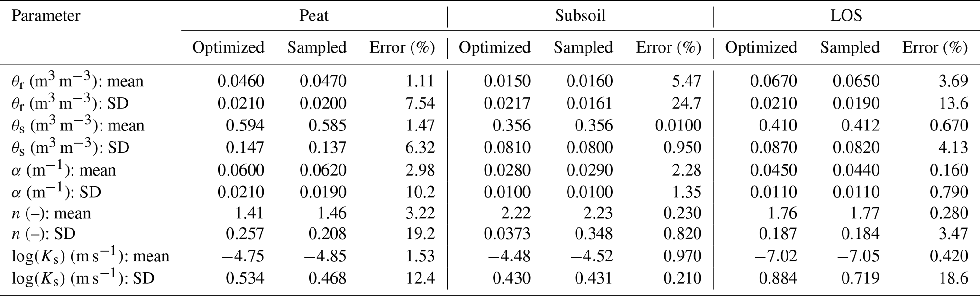Select the n (–): SD row label
This screenshot has width=980, height=296.
click(x=44, y=233)
